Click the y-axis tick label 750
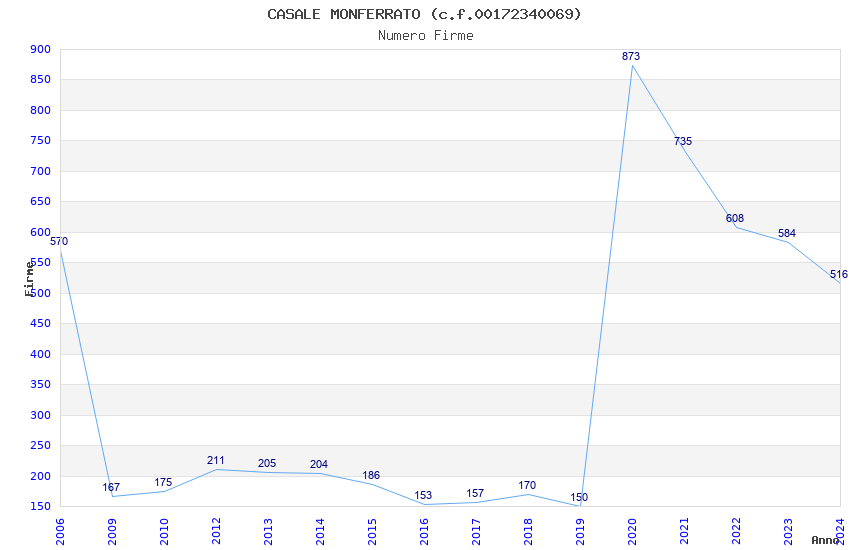The height and width of the screenshot is (550, 850). point(41,140)
